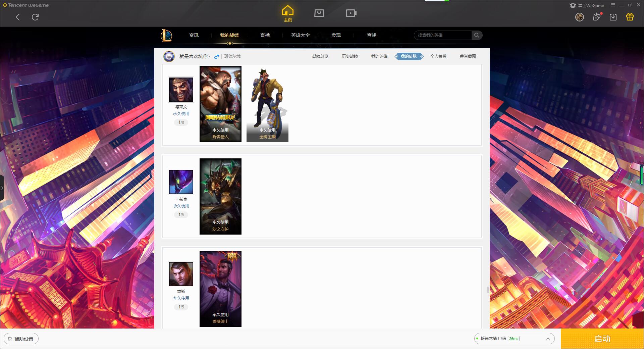The height and width of the screenshot is (349, 644).
Task: Click the male gender icon
Action: (x=216, y=57)
